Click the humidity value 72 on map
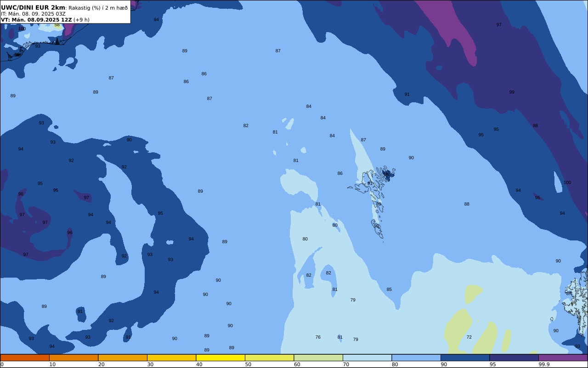588x368 pixels. coord(469,337)
